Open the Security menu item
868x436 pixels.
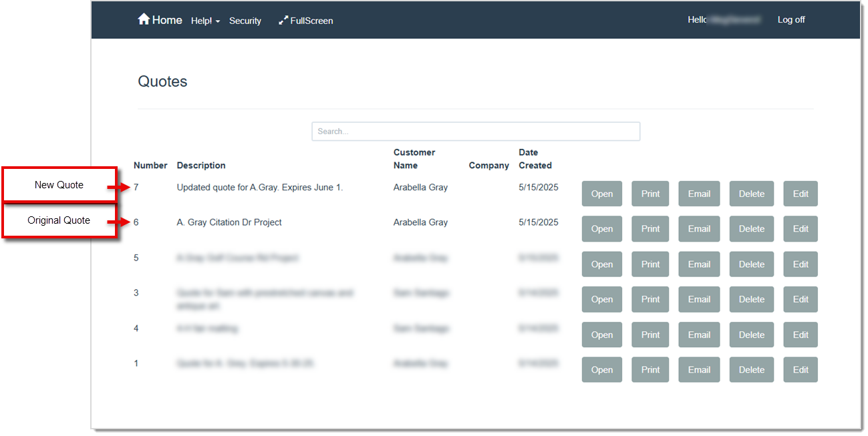coord(245,21)
